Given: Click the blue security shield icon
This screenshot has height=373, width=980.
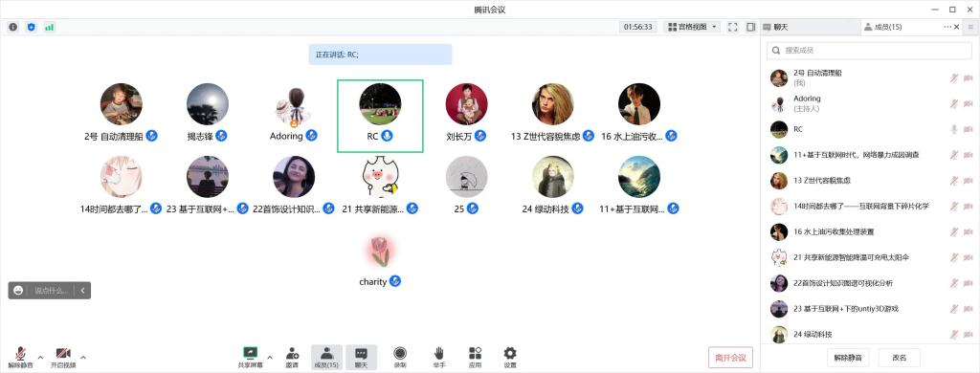Looking at the screenshot, I should click(32, 27).
